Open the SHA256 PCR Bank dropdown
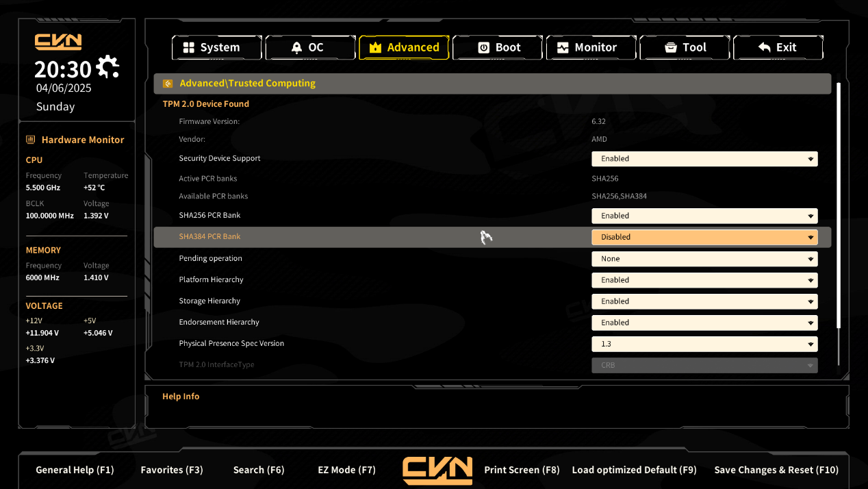 tap(704, 216)
